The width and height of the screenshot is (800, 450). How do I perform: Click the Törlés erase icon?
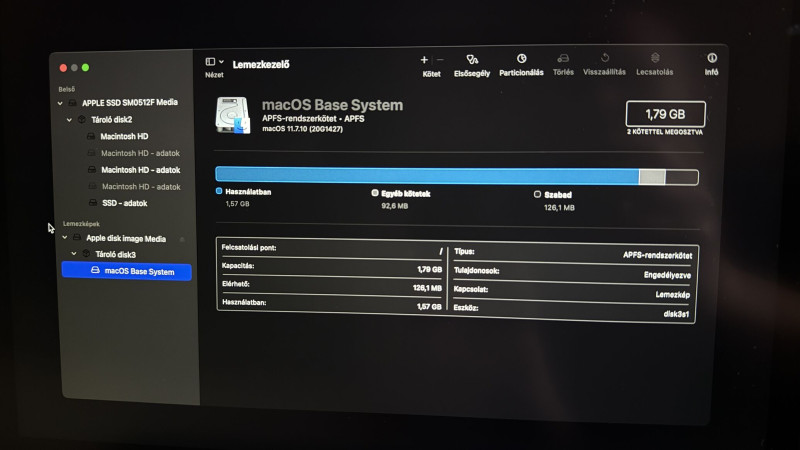[563, 58]
